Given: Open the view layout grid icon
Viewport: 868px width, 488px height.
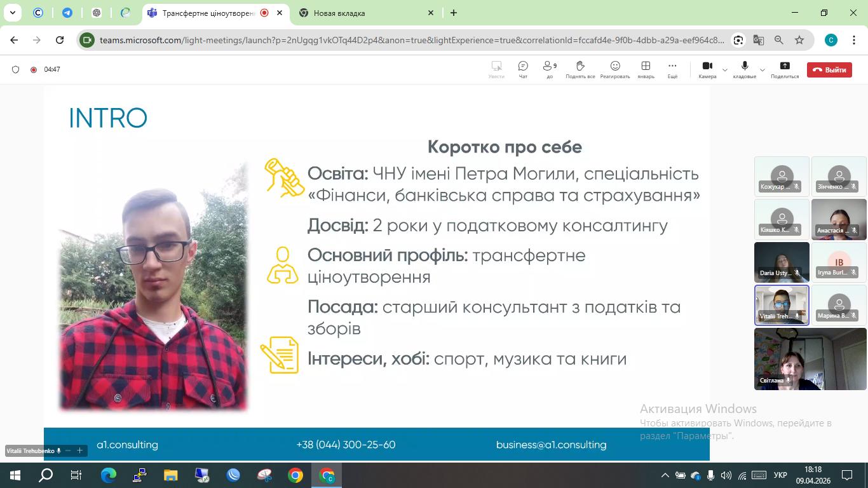Looking at the screenshot, I should (646, 69).
